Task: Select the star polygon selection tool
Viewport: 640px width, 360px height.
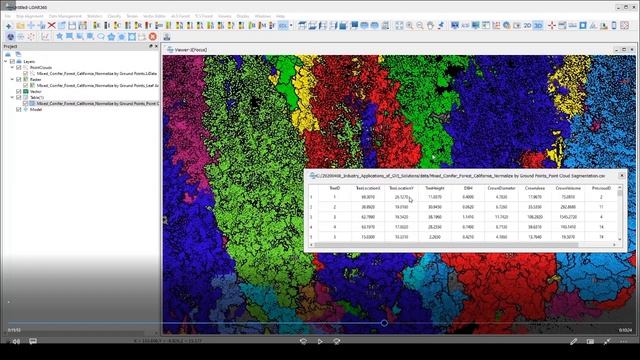Action: (x=60, y=37)
